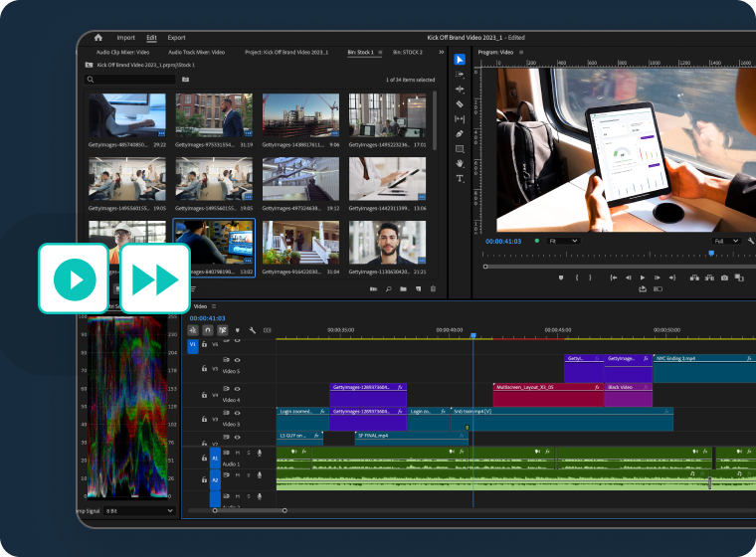Mute the Audio 1 track
The width and height of the screenshot is (756, 557).
[236, 453]
